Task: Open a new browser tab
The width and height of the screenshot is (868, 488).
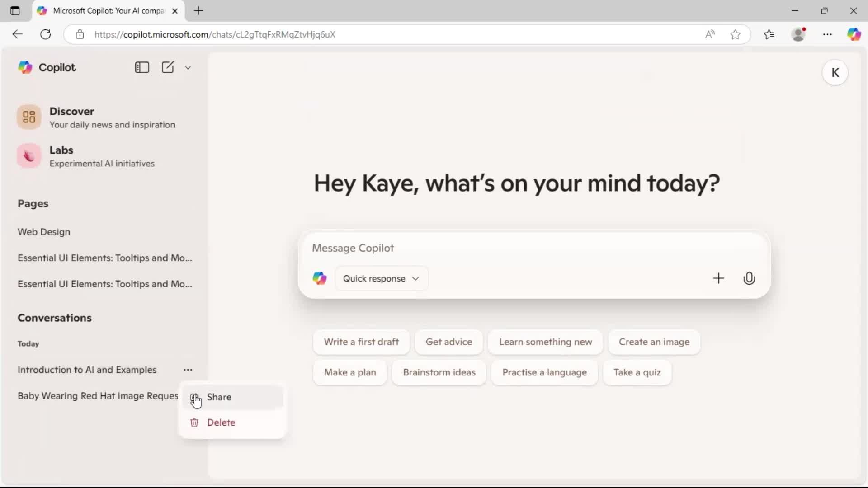Action: tap(198, 11)
